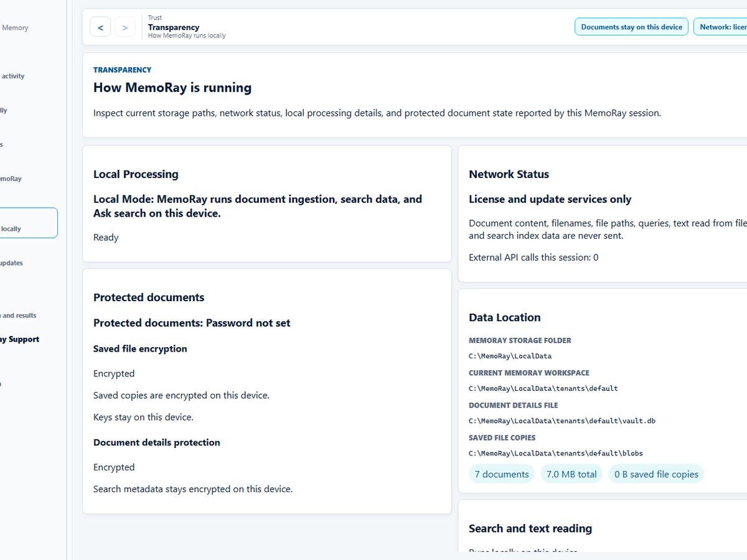Click the 'CURRENT MEMORAY WORKSPACE' label
Image resolution: width=747 pixels, height=560 pixels.
(529, 373)
